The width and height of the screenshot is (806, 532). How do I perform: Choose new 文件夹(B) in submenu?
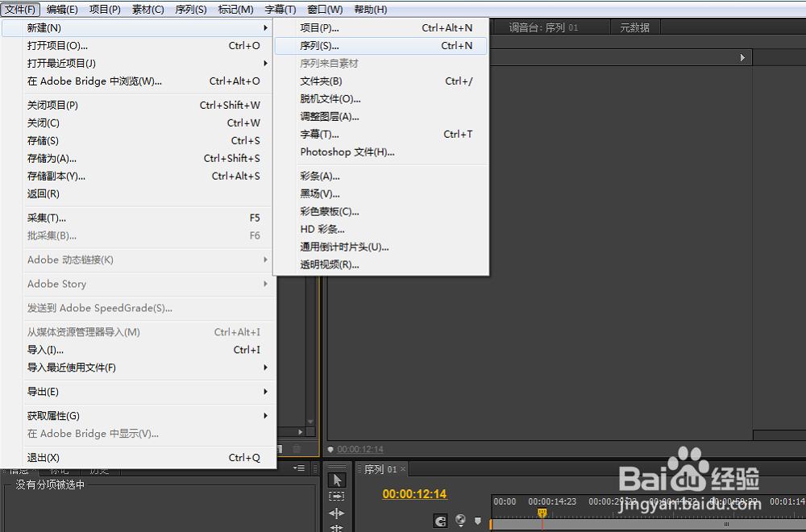tap(381, 81)
